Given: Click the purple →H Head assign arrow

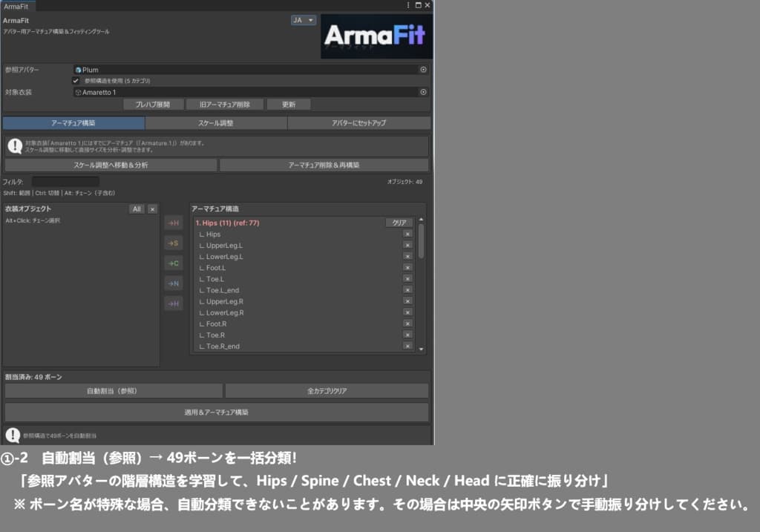Looking at the screenshot, I should coord(174,303).
